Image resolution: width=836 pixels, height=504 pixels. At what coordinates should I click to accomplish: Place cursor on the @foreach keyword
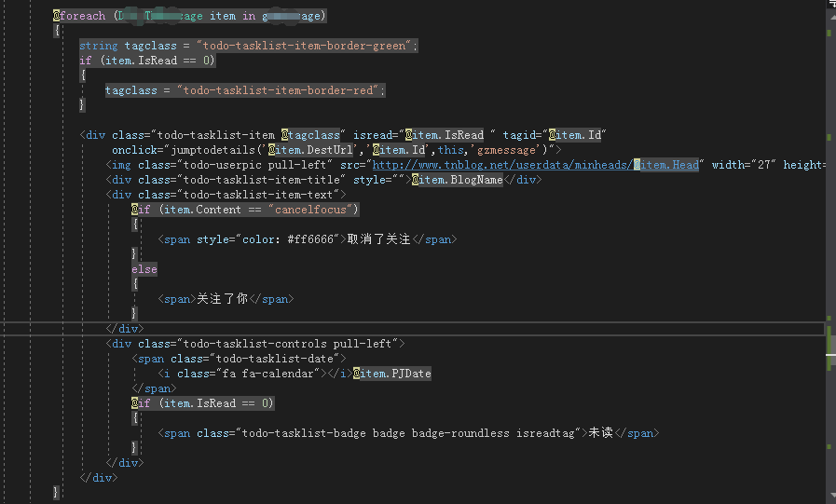coord(79,16)
